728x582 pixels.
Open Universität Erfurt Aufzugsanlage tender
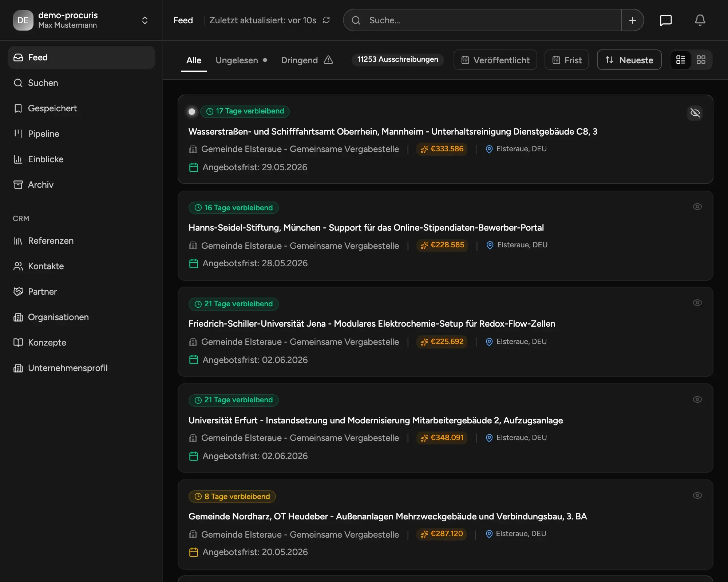coord(376,420)
